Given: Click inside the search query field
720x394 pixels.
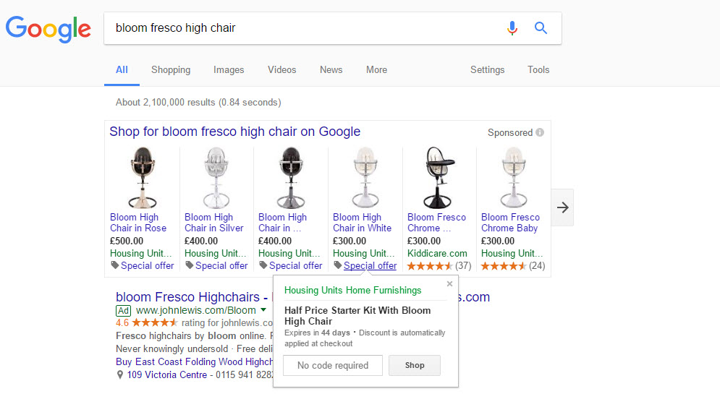Looking at the screenshot, I should pyautogui.click(x=303, y=28).
